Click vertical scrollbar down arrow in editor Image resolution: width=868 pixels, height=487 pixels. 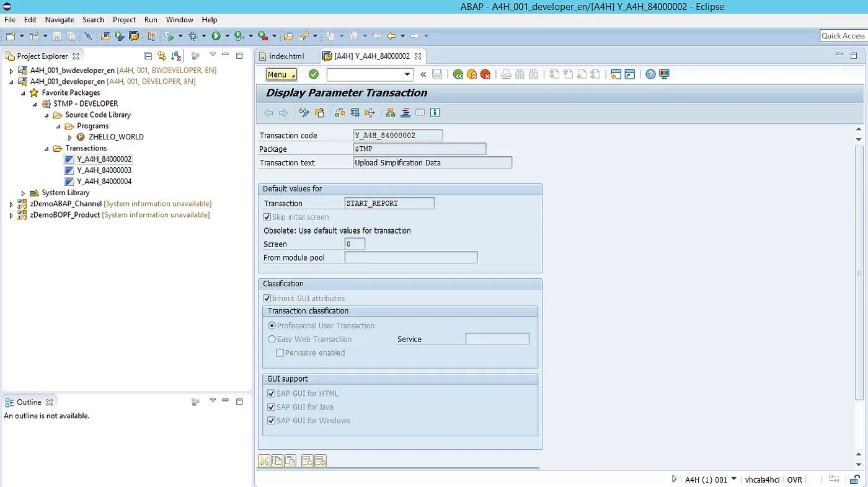pyautogui.click(x=859, y=464)
